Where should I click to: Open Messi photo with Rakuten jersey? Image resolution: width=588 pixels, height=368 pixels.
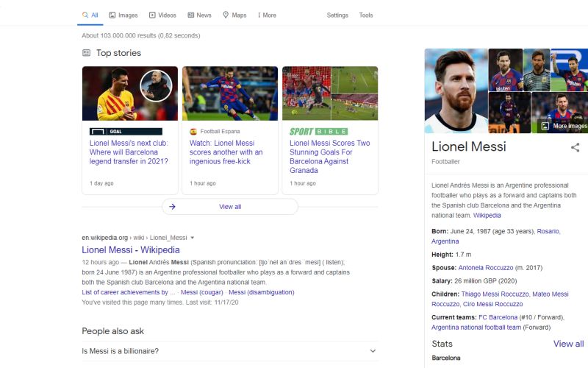[x=506, y=70]
